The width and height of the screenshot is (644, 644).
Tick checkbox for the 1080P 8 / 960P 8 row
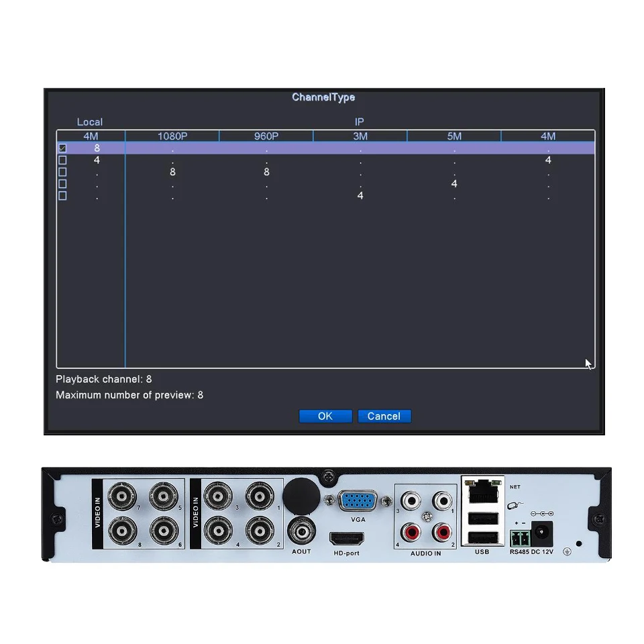[62, 172]
